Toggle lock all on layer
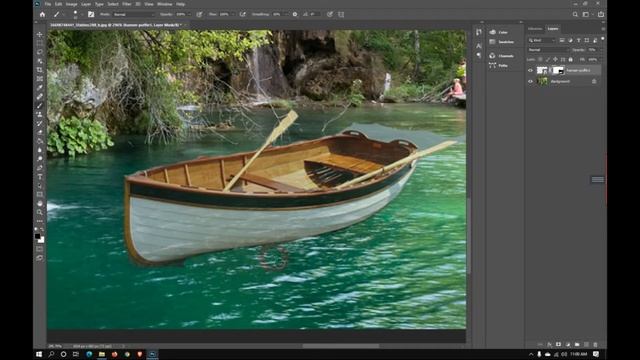This screenshot has width=640, height=360. (x=571, y=60)
